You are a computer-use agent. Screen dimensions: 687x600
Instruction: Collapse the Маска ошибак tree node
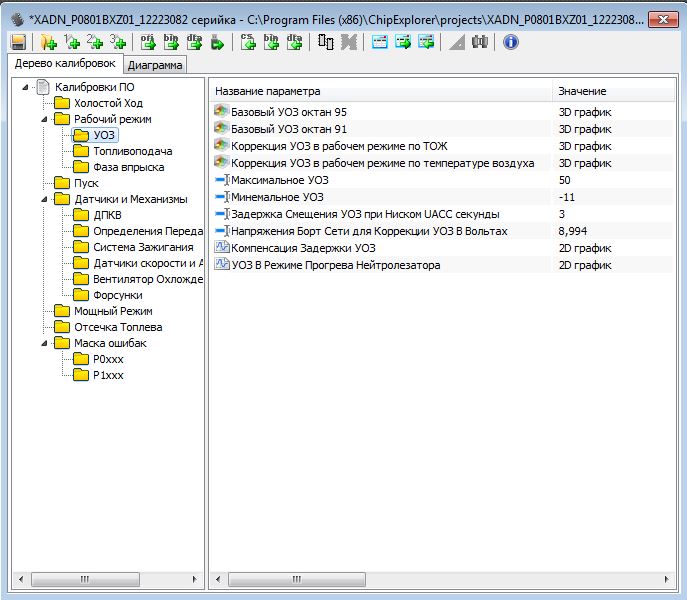(45, 343)
